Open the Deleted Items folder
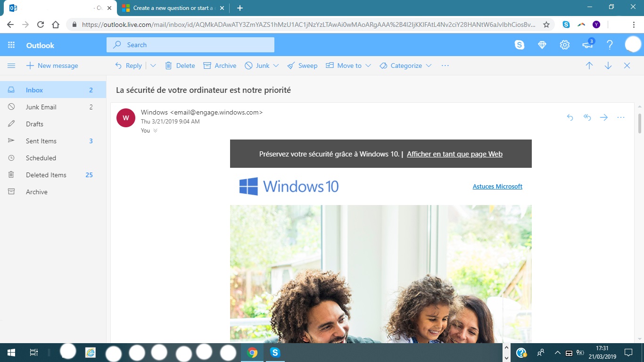 [x=53, y=175]
